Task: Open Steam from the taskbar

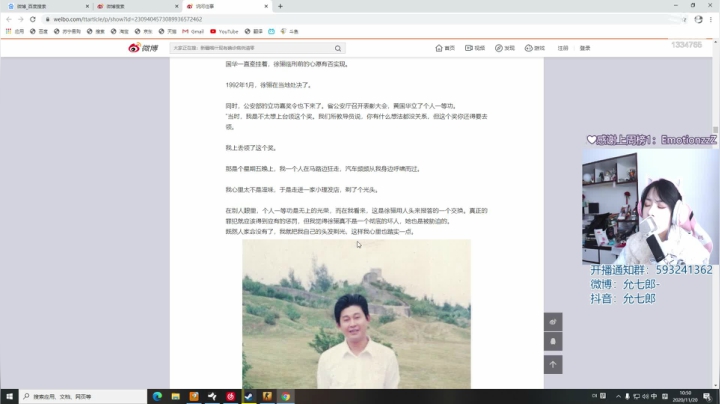Action: tap(249, 396)
